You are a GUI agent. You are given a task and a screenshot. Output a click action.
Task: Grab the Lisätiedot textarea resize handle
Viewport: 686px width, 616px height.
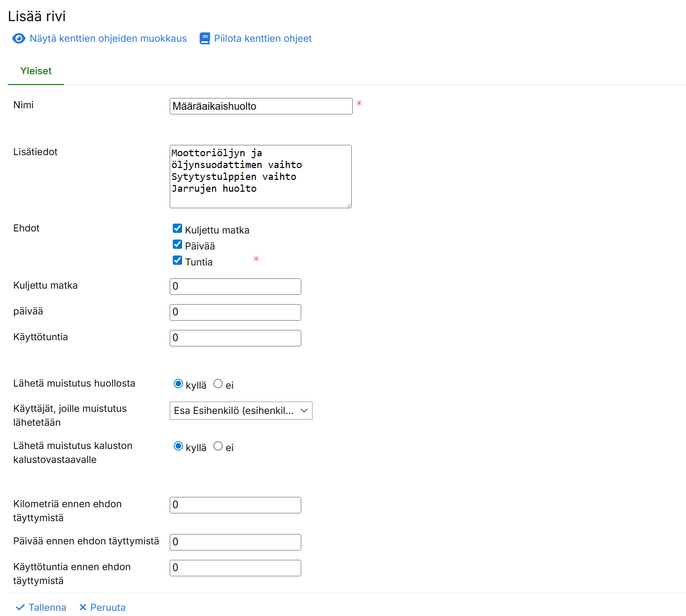349,205
